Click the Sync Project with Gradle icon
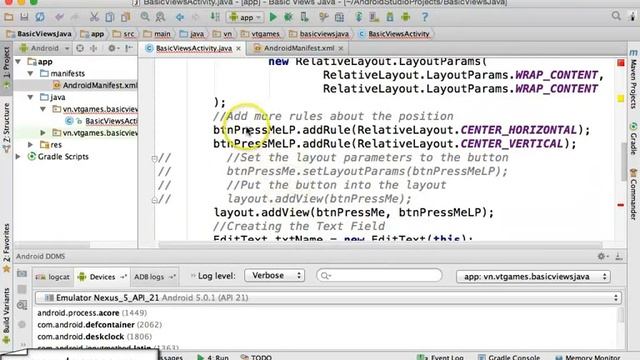640x360 pixels. pyautogui.click(x=359, y=17)
